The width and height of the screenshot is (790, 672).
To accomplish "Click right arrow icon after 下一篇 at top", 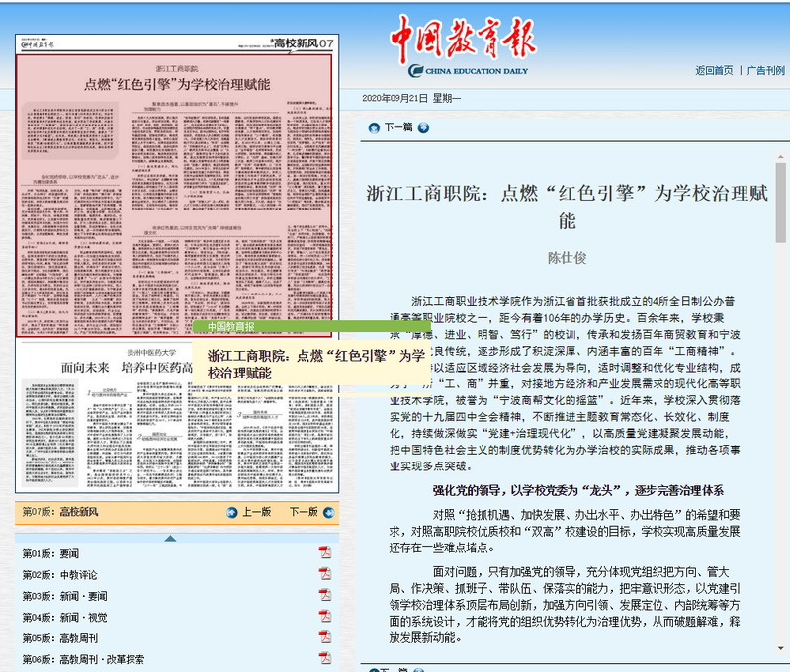I will [423, 127].
